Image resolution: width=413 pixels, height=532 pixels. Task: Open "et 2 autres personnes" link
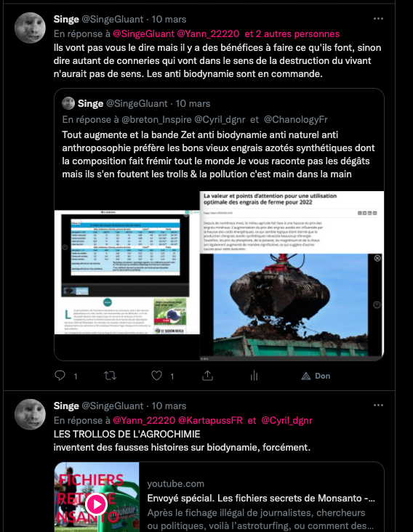292,33
